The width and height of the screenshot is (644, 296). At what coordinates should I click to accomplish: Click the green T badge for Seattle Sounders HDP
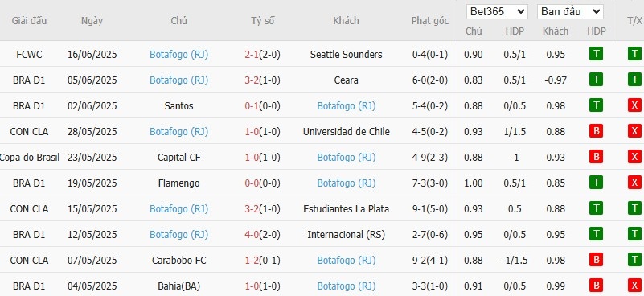[596, 54]
